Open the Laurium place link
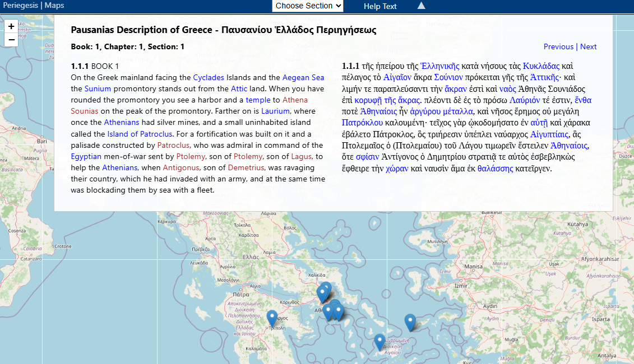Screen dimensions: 634x364 [x=276, y=111]
